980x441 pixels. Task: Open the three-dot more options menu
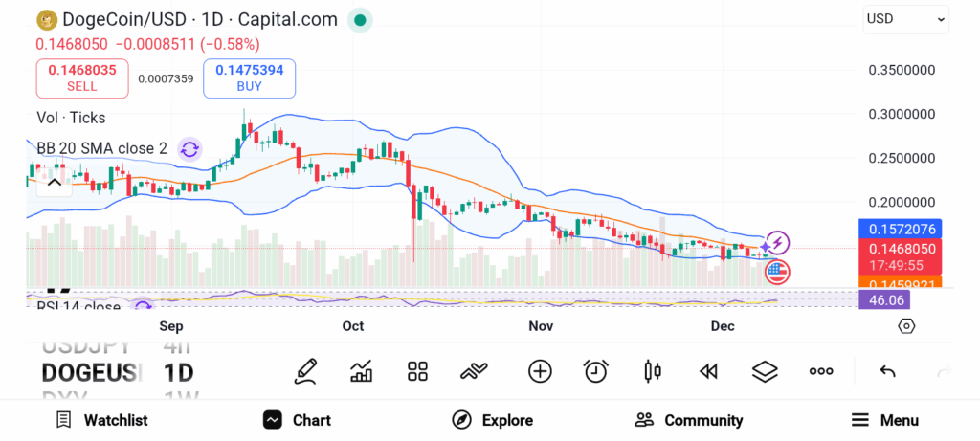click(821, 371)
